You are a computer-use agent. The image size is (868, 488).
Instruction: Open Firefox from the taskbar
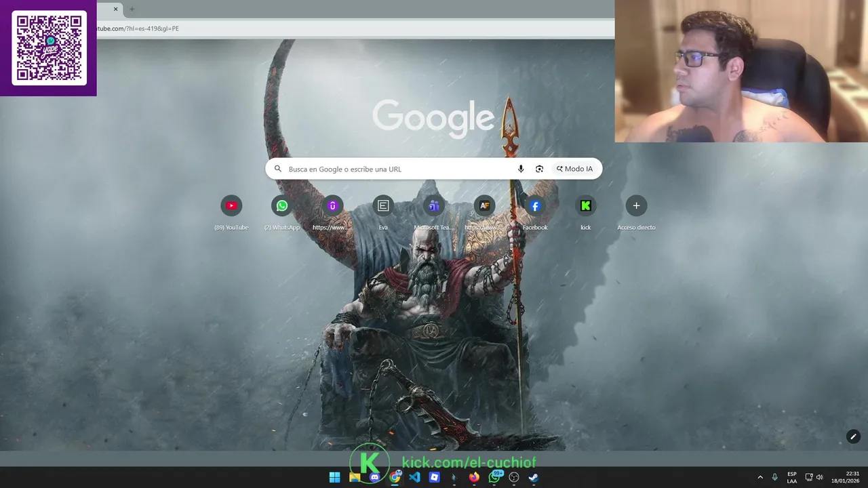(x=474, y=477)
